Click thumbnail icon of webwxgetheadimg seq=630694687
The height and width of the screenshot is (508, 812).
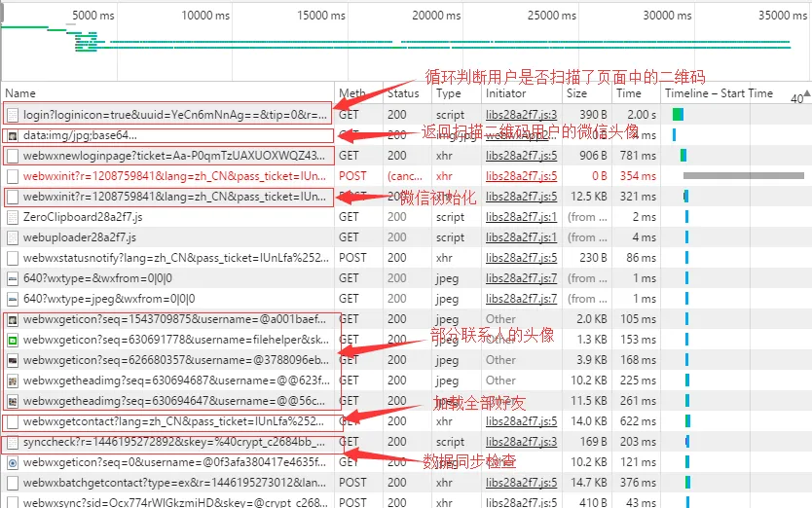pos(13,381)
